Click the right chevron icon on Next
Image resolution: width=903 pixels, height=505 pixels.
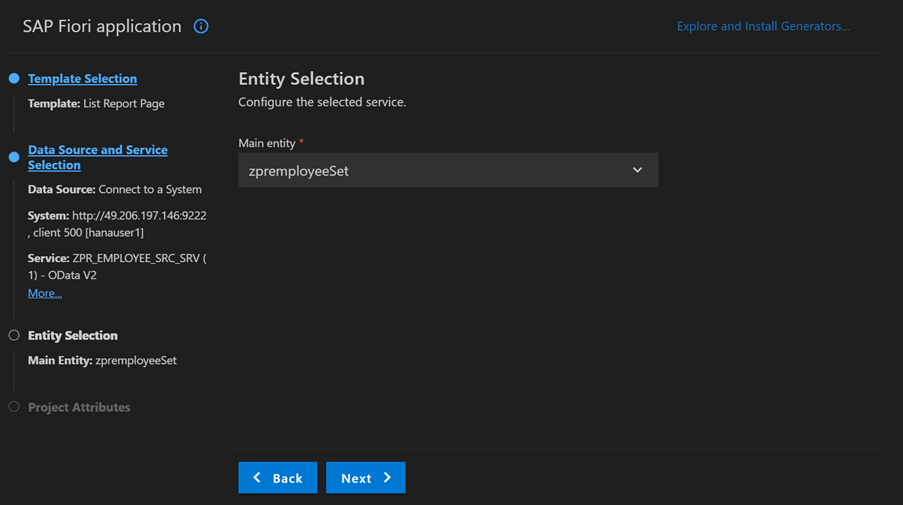click(388, 477)
